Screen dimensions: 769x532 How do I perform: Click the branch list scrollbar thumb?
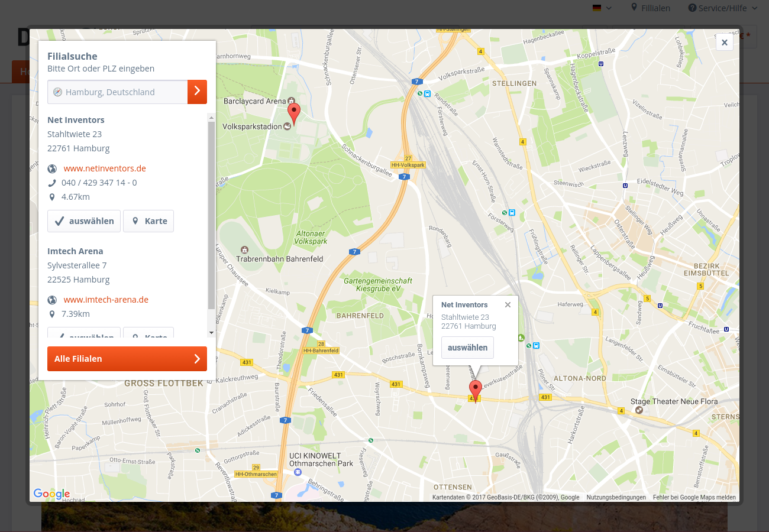click(212, 216)
